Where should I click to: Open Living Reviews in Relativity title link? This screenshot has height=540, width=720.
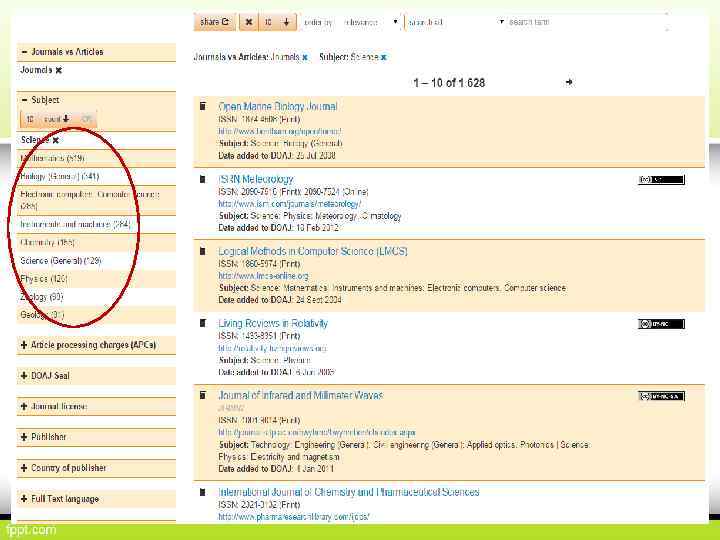[x=273, y=323]
